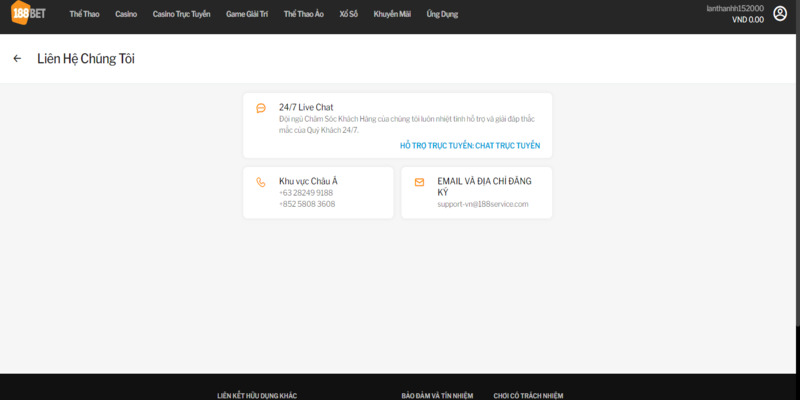Click the support-vn@188service.com email address
This screenshot has width=800, height=400.
click(x=482, y=204)
